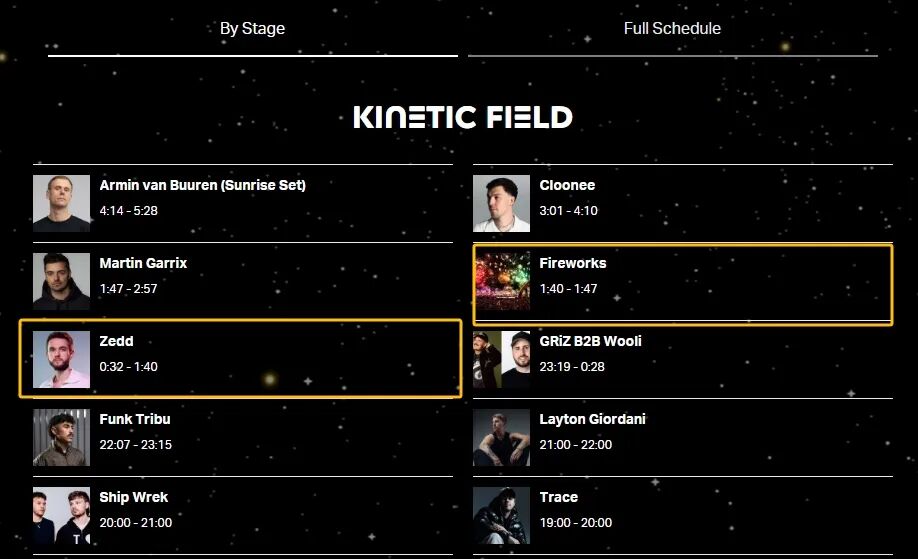Click the Martin Garrix artist name
The height and width of the screenshot is (559, 918).
pyautogui.click(x=143, y=263)
